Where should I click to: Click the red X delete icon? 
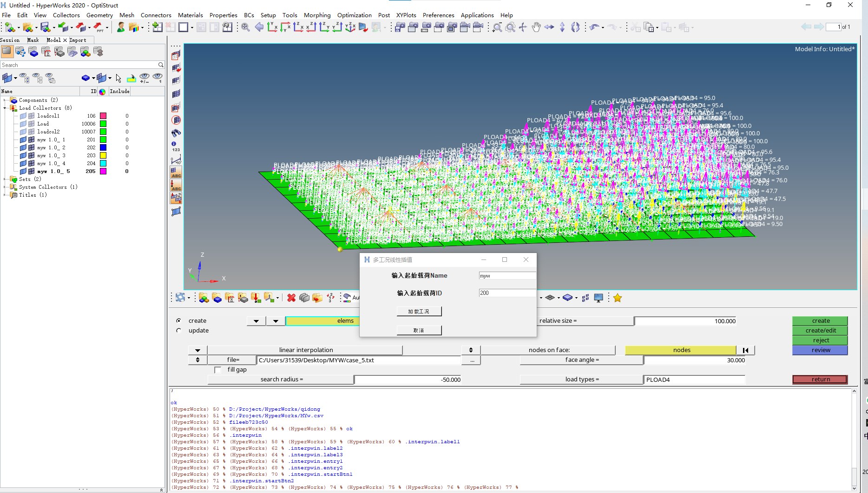[291, 298]
